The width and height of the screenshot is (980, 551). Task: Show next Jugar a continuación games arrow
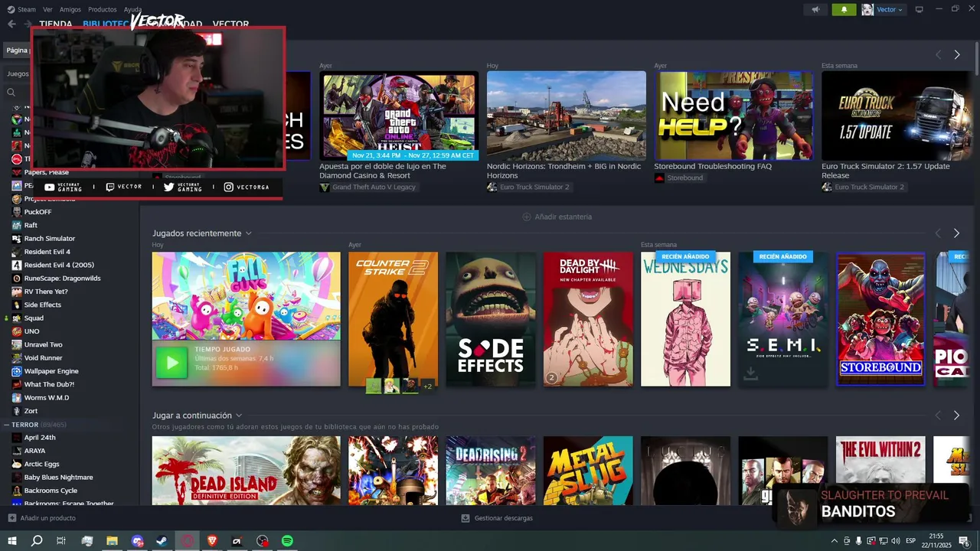point(956,416)
